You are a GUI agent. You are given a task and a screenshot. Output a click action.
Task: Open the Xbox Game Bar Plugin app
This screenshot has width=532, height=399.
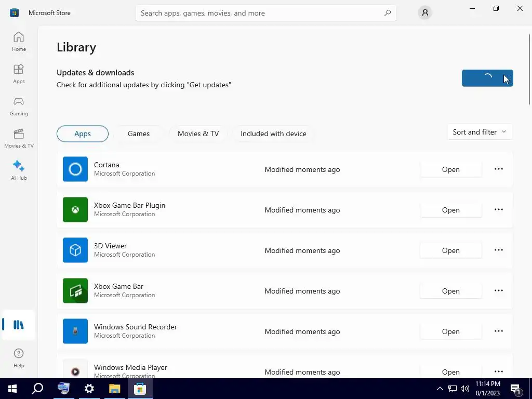(450, 210)
